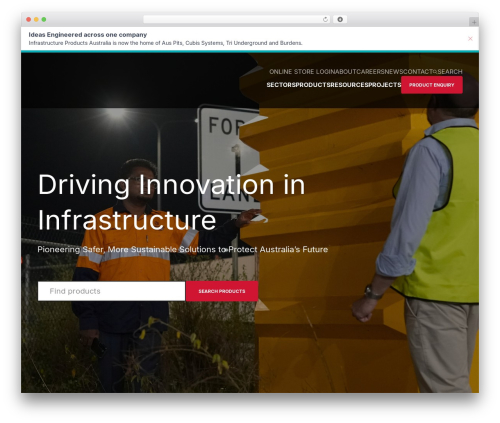Open the Sectors menu
The height and width of the screenshot is (423, 500).
pos(281,85)
